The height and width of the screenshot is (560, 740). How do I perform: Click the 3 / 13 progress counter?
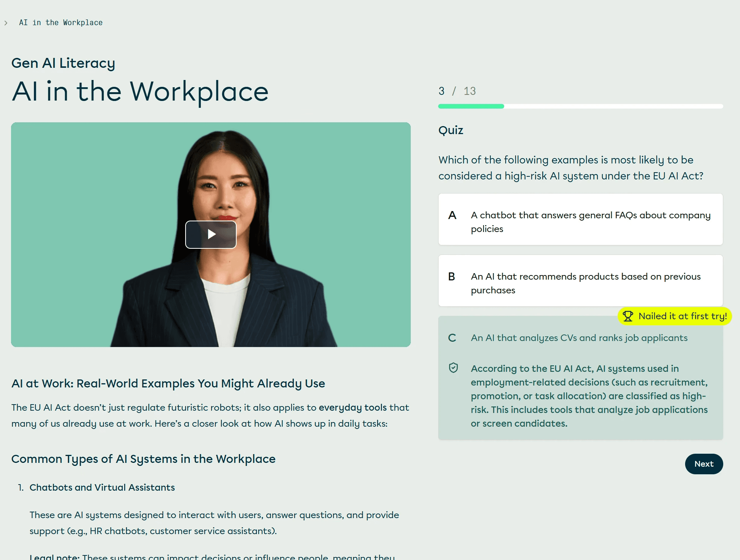(x=457, y=91)
